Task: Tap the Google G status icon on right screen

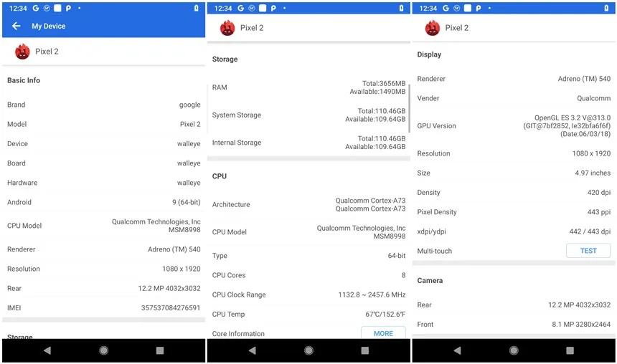Action: coord(446,8)
